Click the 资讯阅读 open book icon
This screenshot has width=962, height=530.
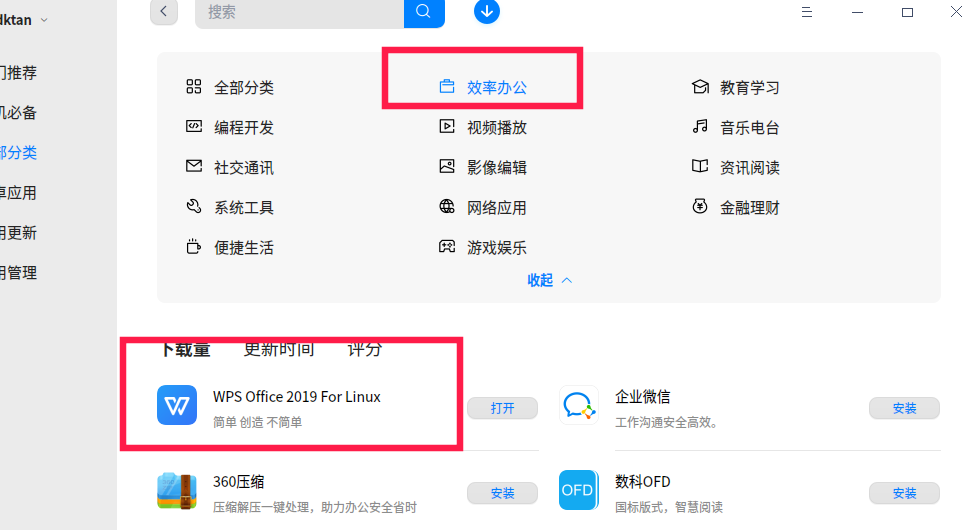pyautogui.click(x=700, y=166)
